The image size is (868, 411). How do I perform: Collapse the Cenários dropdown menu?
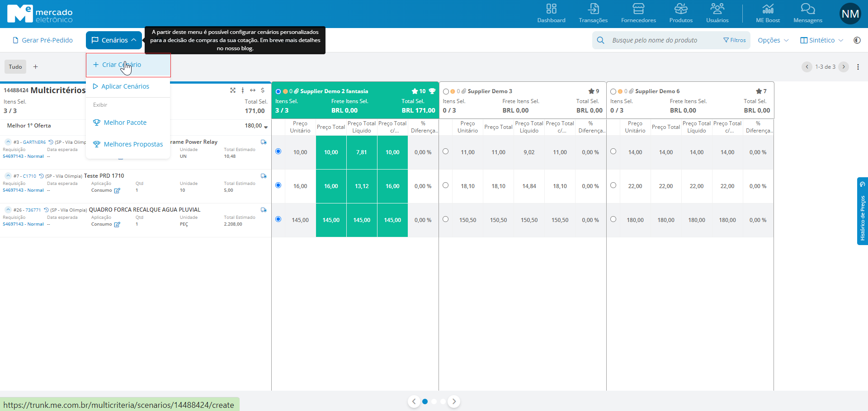click(114, 40)
